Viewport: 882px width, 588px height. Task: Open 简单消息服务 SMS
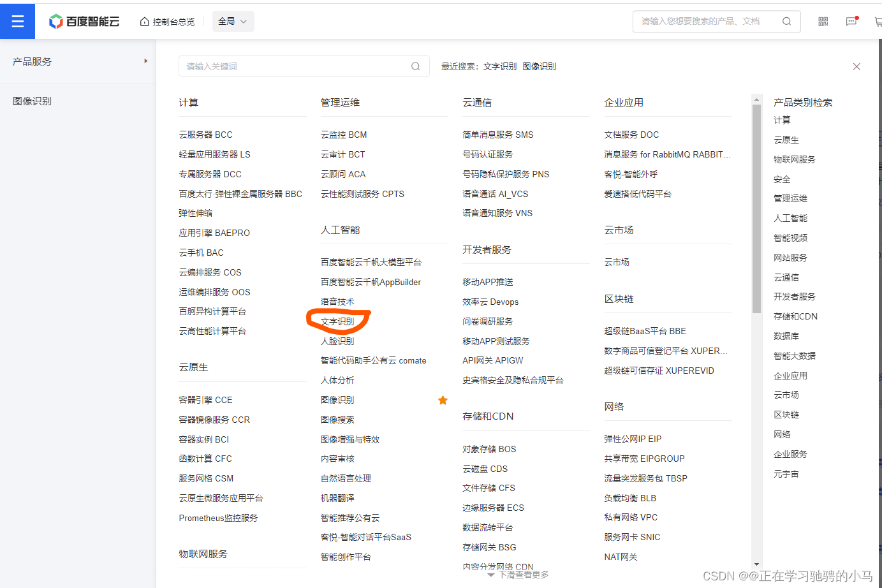(498, 135)
